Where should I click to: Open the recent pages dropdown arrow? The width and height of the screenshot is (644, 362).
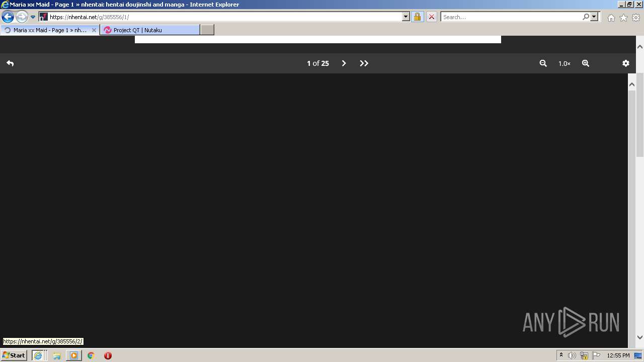33,17
